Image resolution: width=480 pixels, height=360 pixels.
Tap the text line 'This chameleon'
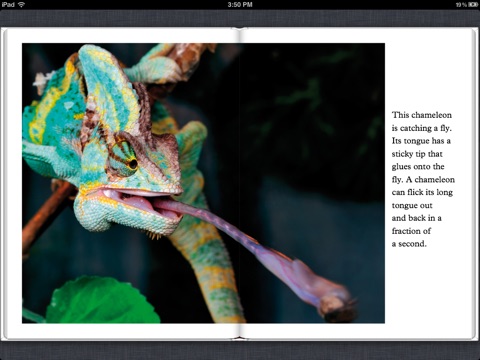pyautogui.click(x=422, y=115)
